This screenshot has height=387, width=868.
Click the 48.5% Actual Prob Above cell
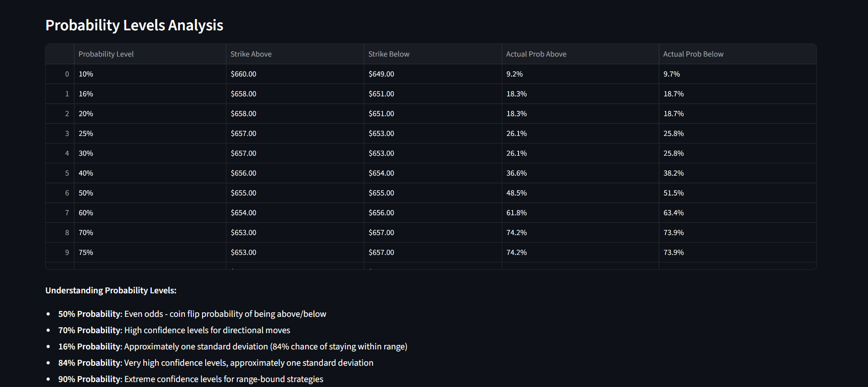click(x=517, y=193)
